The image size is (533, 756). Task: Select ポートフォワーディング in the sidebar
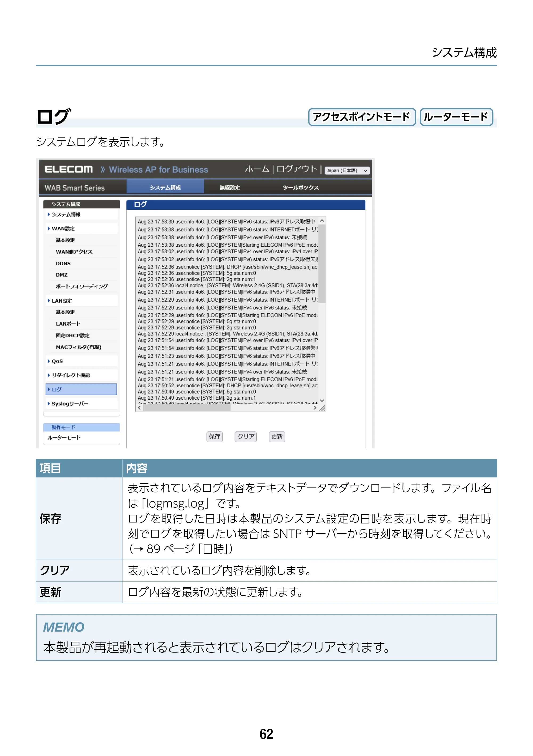click(82, 286)
